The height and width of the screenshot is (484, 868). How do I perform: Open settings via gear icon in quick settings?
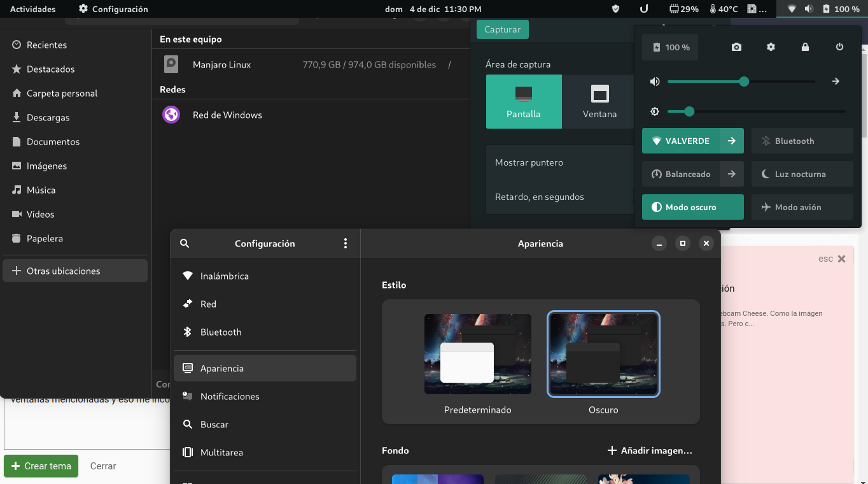coord(771,47)
